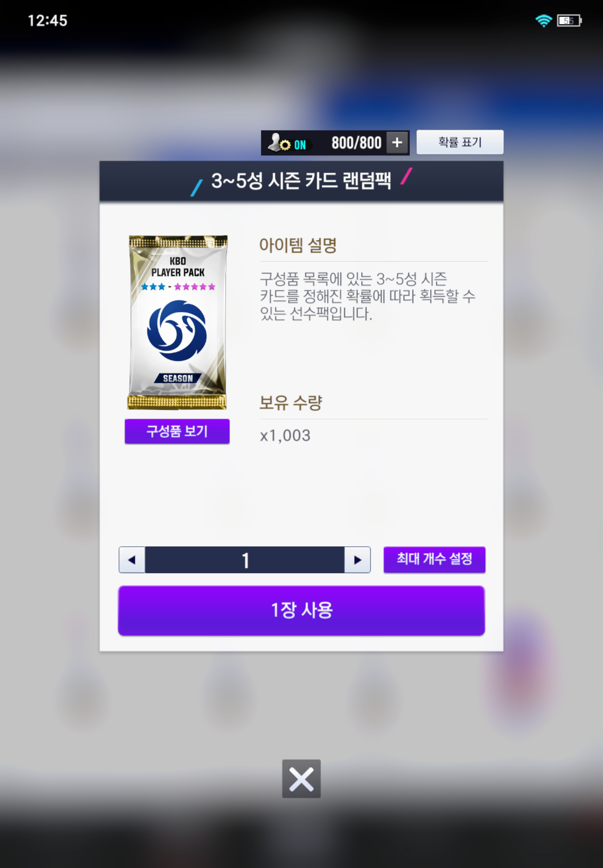Tap the plus icon beside 800/800

coord(397,143)
